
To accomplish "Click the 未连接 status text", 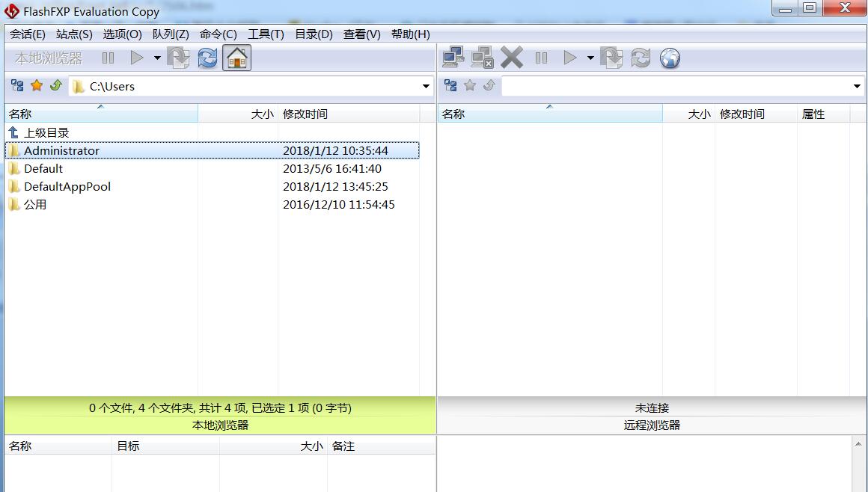I will click(652, 408).
